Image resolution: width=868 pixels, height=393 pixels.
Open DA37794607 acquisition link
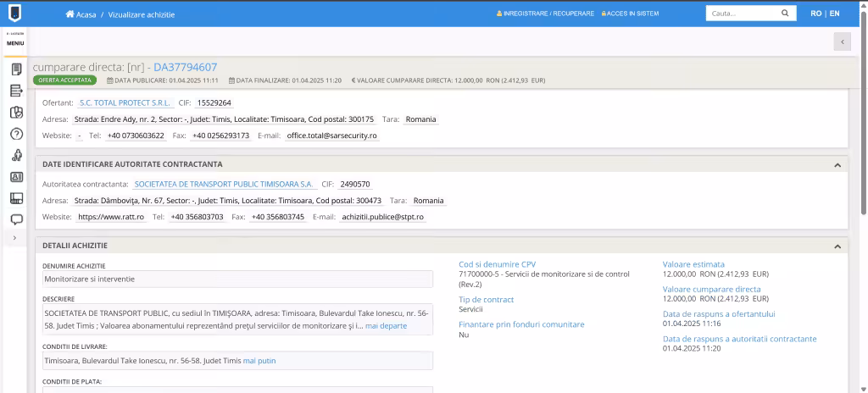(x=186, y=68)
